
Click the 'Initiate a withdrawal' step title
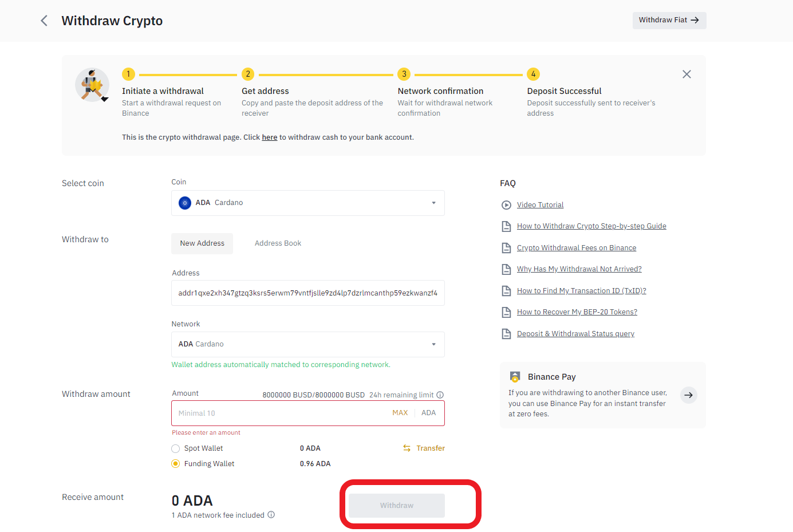pos(163,91)
